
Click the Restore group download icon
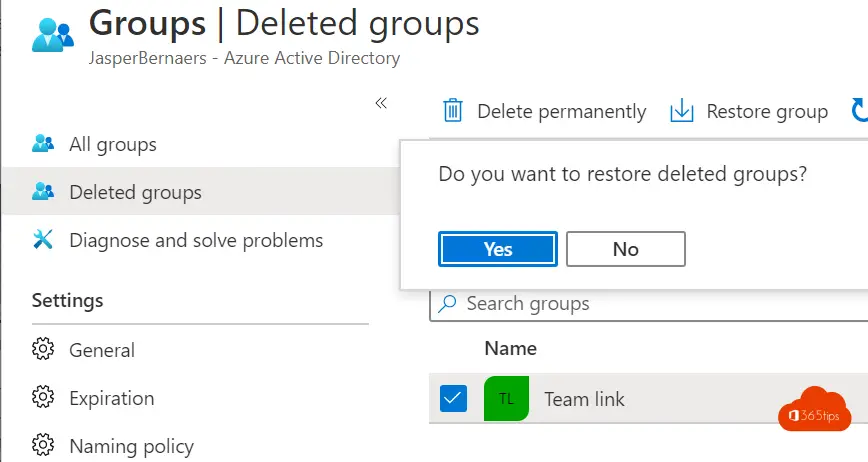tap(681, 110)
